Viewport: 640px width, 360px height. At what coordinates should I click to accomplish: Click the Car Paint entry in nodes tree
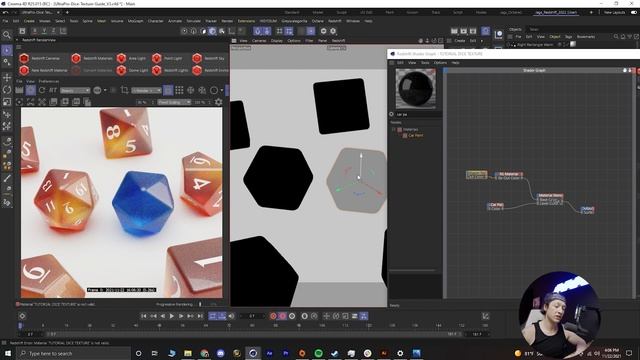coord(416,136)
